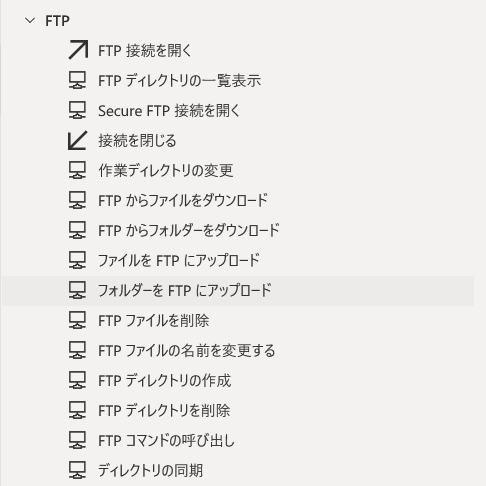Image resolution: width=486 pixels, height=486 pixels.
Task: Click the icon next to Secure FTP 接続を開く
Action: [77, 110]
